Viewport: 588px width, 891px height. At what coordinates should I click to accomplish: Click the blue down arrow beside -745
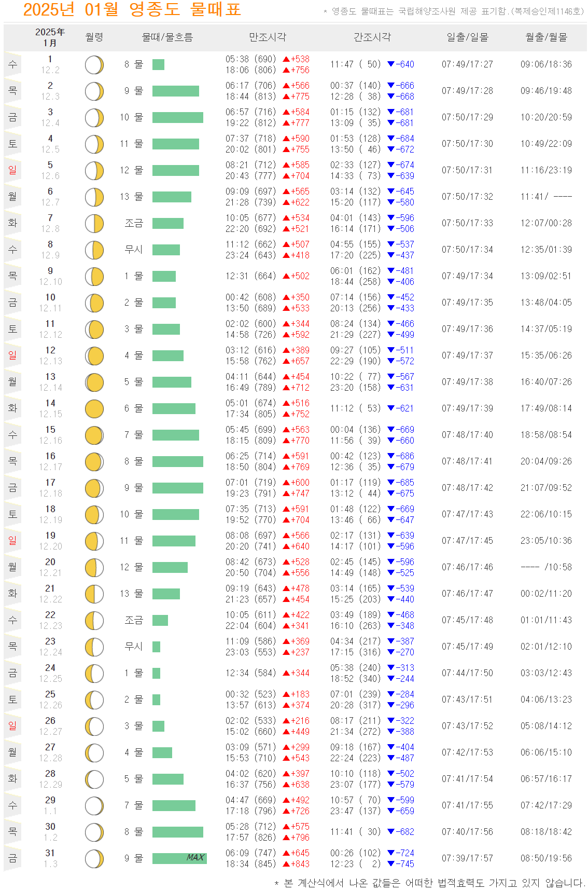click(391, 864)
